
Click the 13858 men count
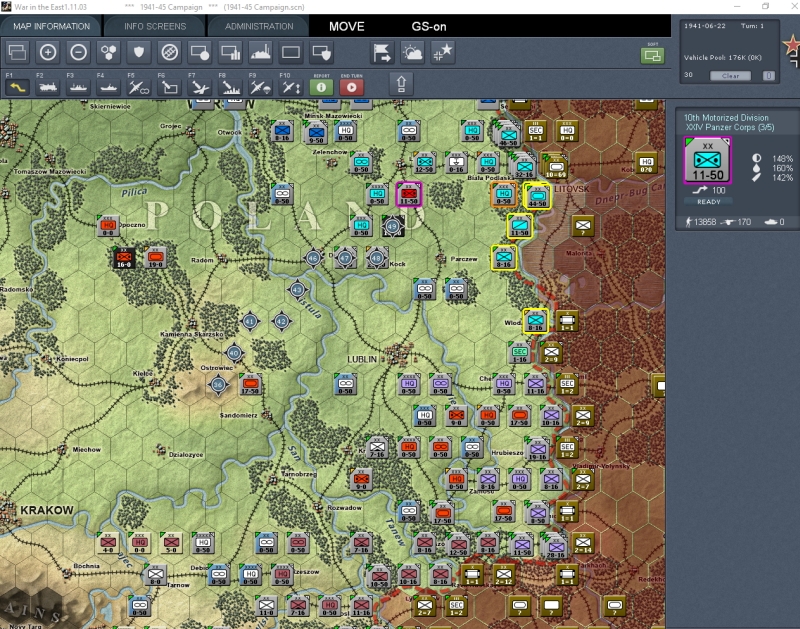point(705,222)
